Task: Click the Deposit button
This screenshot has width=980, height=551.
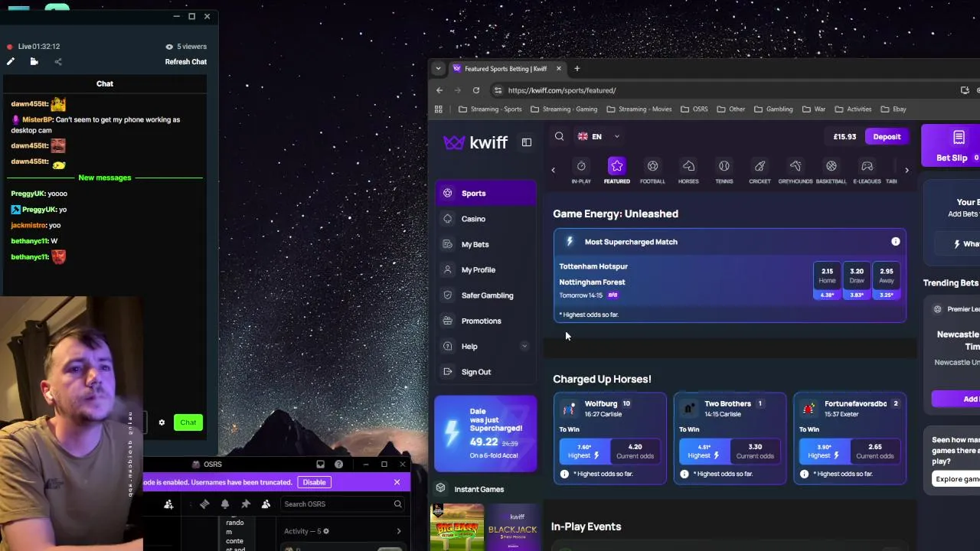Action: point(887,137)
